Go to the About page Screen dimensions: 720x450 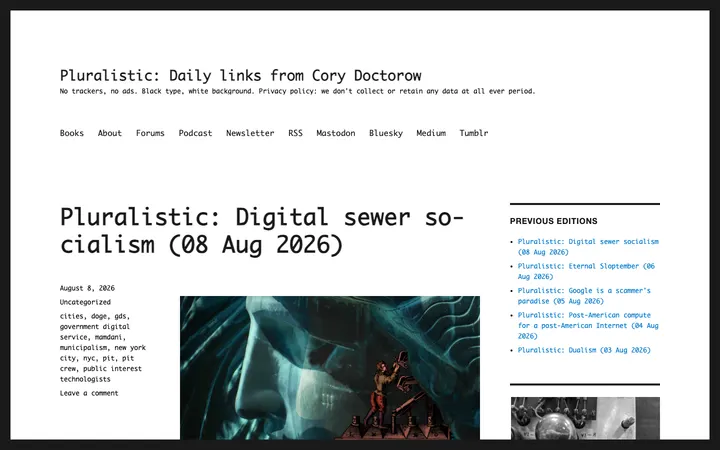(110, 133)
